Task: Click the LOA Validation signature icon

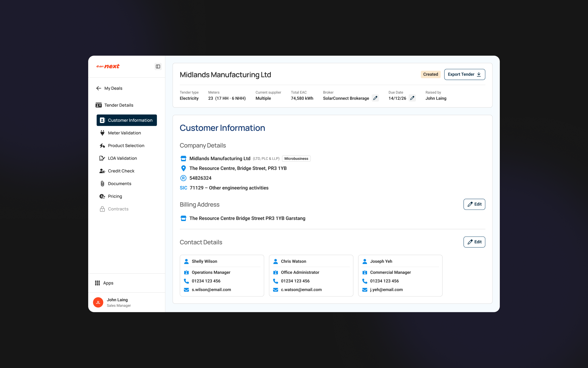Action: 102,158
